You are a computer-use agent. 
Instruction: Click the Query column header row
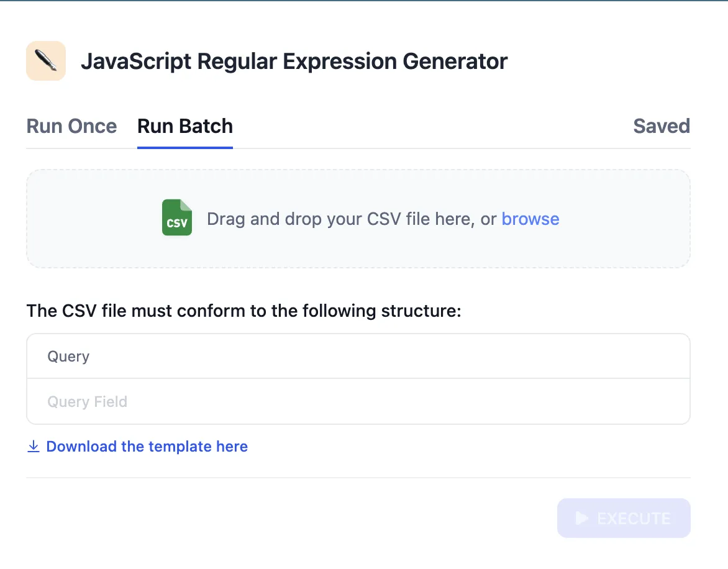(x=358, y=357)
